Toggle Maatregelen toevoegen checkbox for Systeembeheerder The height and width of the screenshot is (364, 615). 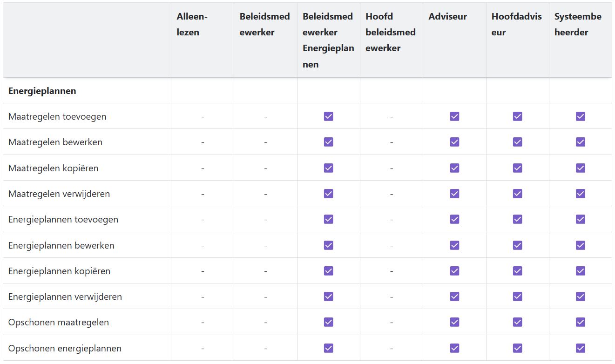click(581, 116)
